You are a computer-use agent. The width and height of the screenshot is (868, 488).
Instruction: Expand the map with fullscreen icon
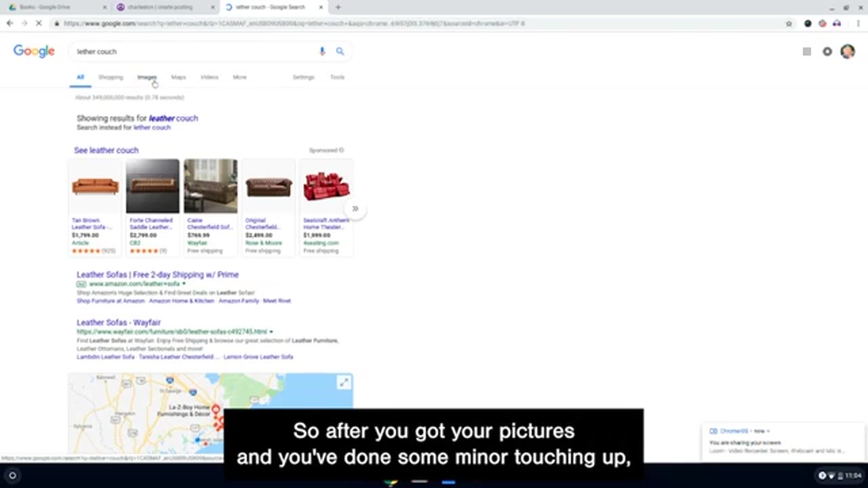[344, 383]
